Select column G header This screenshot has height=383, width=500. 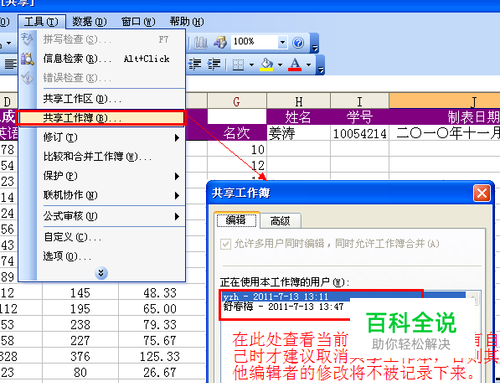pos(237,101)
